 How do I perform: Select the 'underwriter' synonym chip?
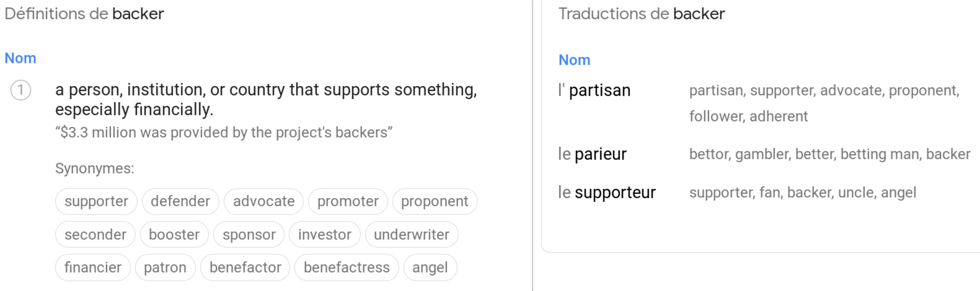(412, 234)
